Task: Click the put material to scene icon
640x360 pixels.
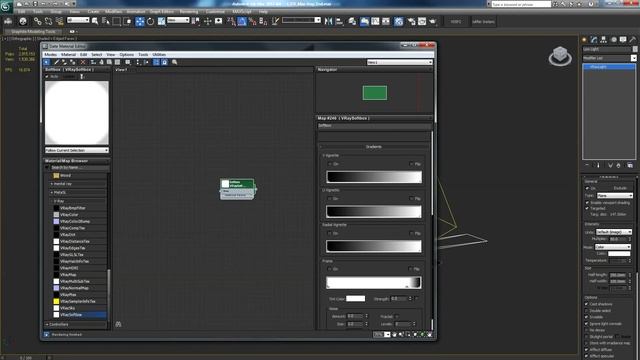Action: (64, 62)
